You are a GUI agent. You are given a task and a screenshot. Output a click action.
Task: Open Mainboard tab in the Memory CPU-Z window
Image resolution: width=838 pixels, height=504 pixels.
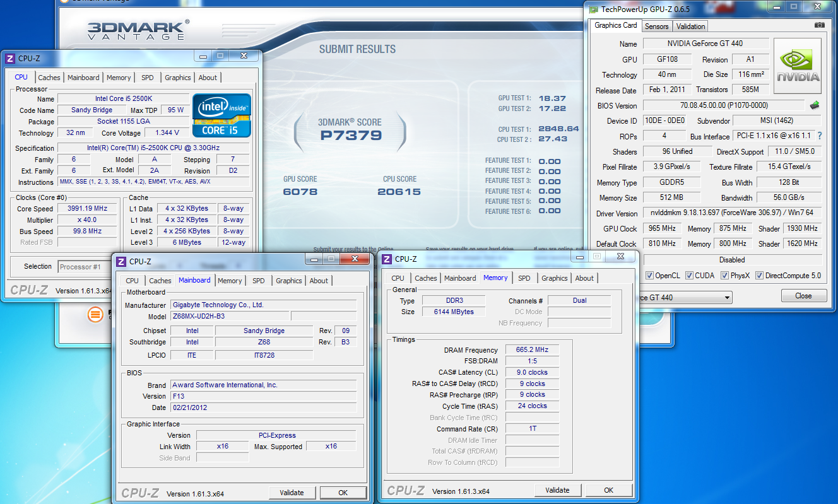[x=460, y=278]
